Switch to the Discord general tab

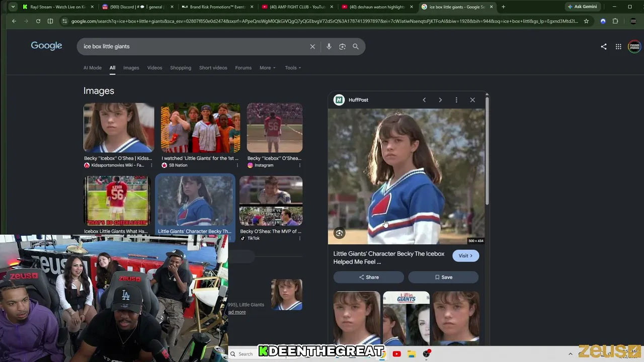[x=137, y=7]
